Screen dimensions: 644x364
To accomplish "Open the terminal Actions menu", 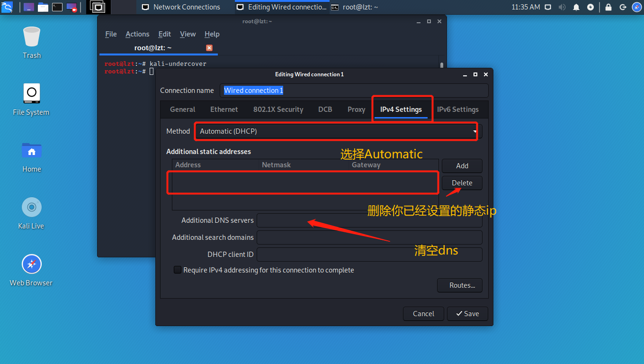I will (x=137, y=34).
